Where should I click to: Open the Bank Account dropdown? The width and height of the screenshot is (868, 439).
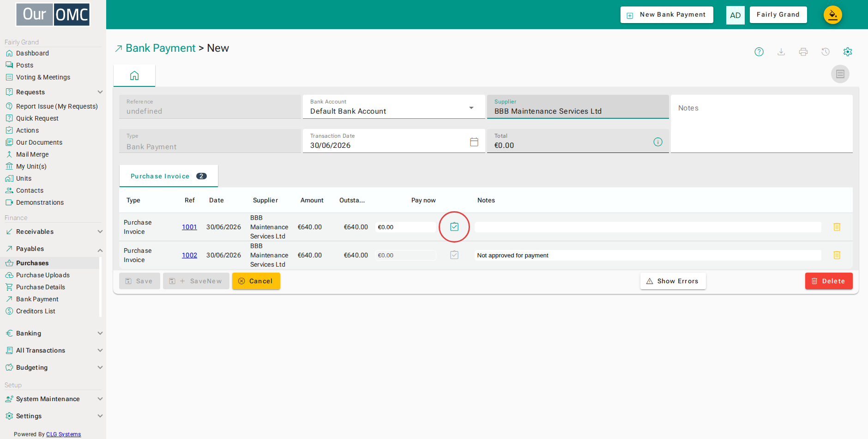[x=394, y=107]
